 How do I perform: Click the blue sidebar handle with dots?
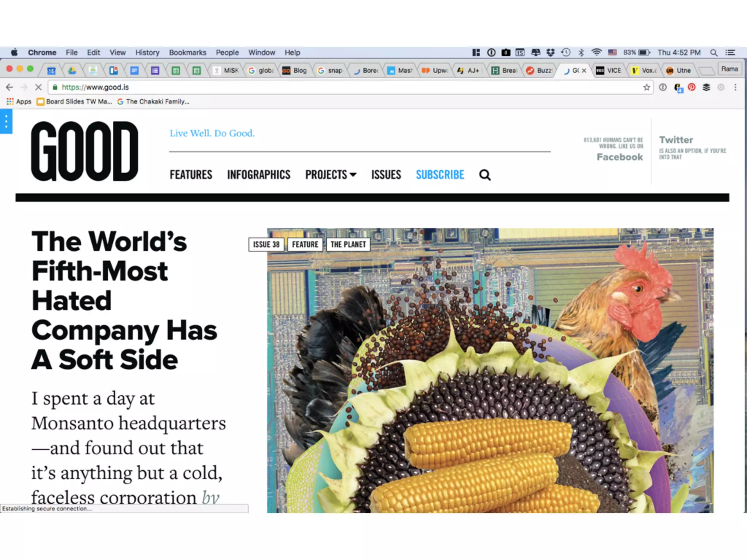[x=6, y=121]
